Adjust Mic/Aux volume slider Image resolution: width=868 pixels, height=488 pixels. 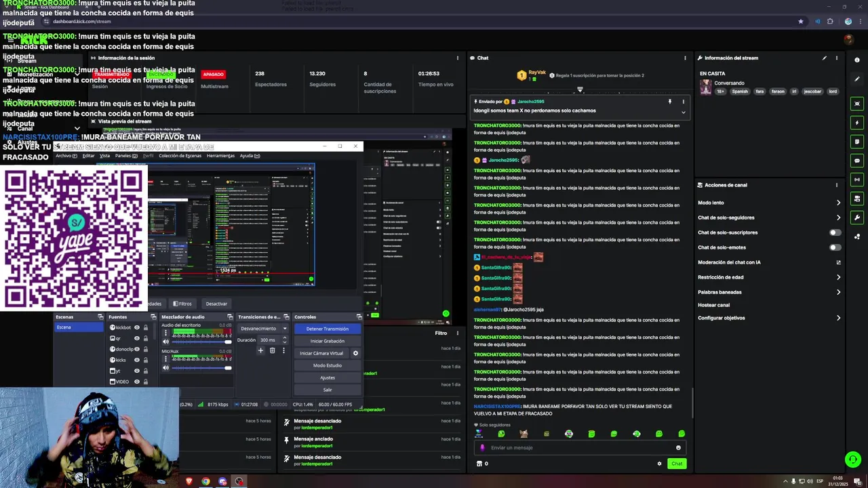tap(201, 368)
